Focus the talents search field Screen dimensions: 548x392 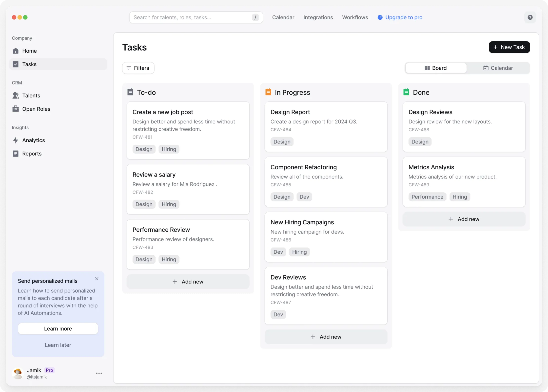tap(191, 17)
